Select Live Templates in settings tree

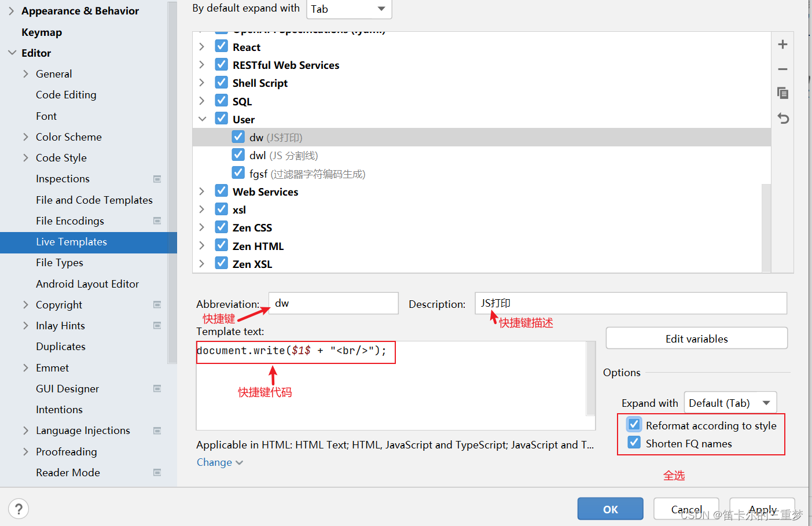pos(89,242)
